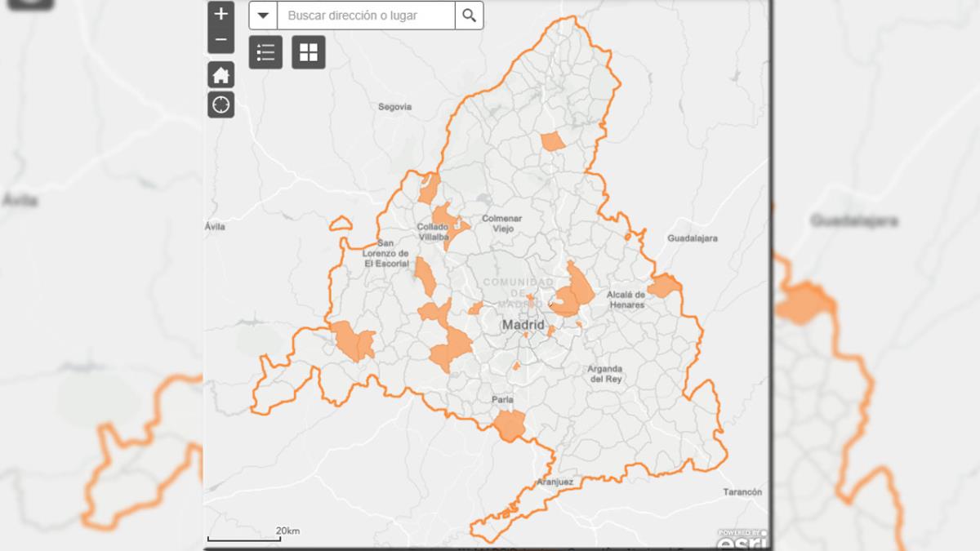This screenshot has height=551, width=980.
Task: Zoom in on the map with plus button
Action: pyautogui.click(x=220, y=14)
